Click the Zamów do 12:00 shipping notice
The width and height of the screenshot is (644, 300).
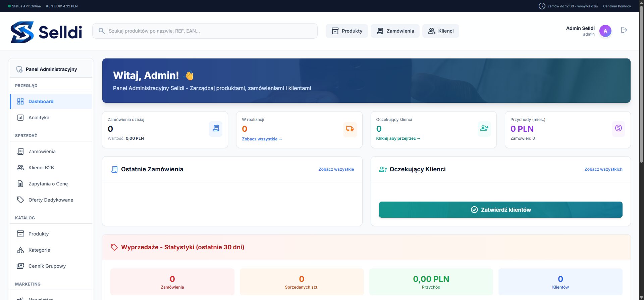pyautogui.click(x=573, y=6)
